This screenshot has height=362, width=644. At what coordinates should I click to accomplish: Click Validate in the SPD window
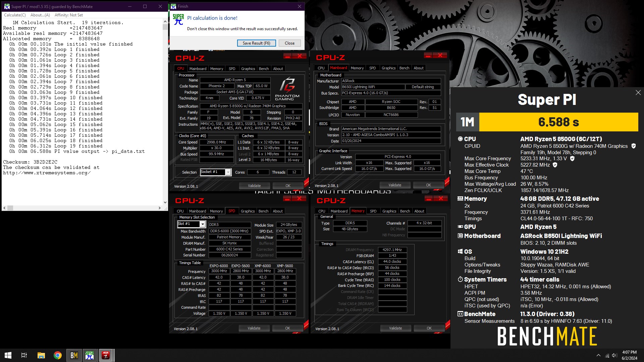[x=254, y=328]
